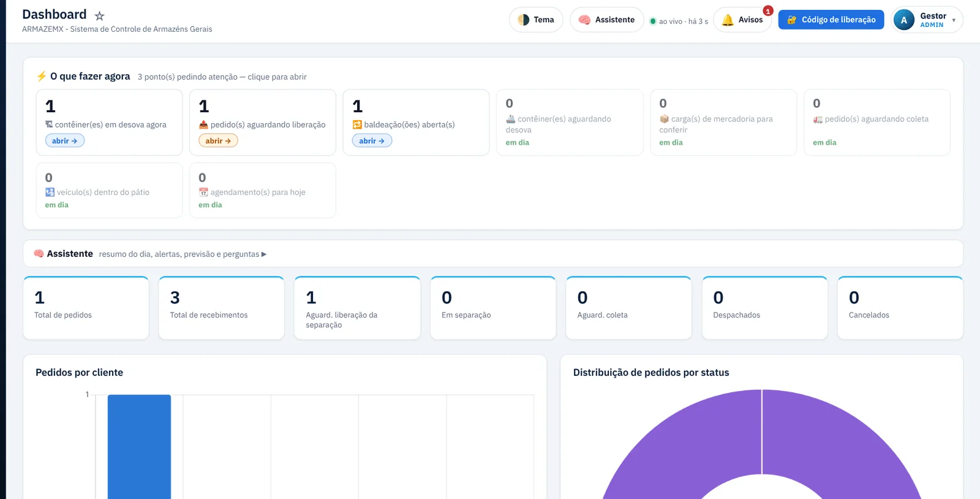Click the brain icon on header Assistente
Screen dimensions: 980x499
click(x=584, y=20)
